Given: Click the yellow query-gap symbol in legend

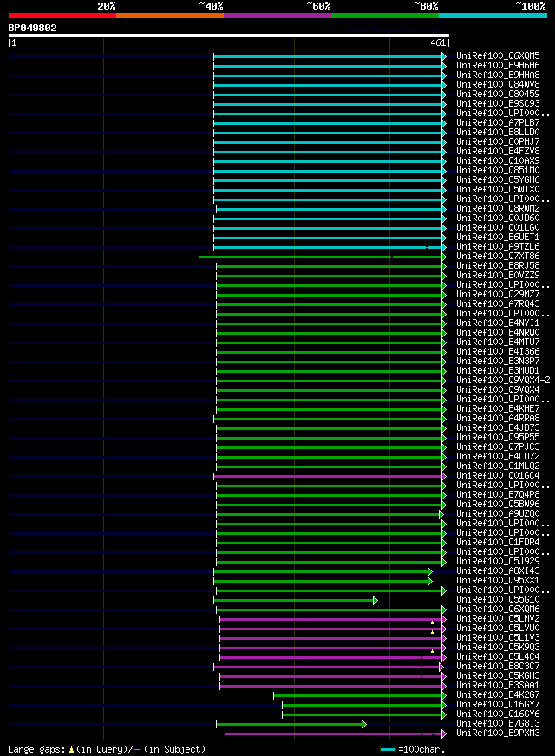Looking at the screenshot, I should [x=71, y=750].
